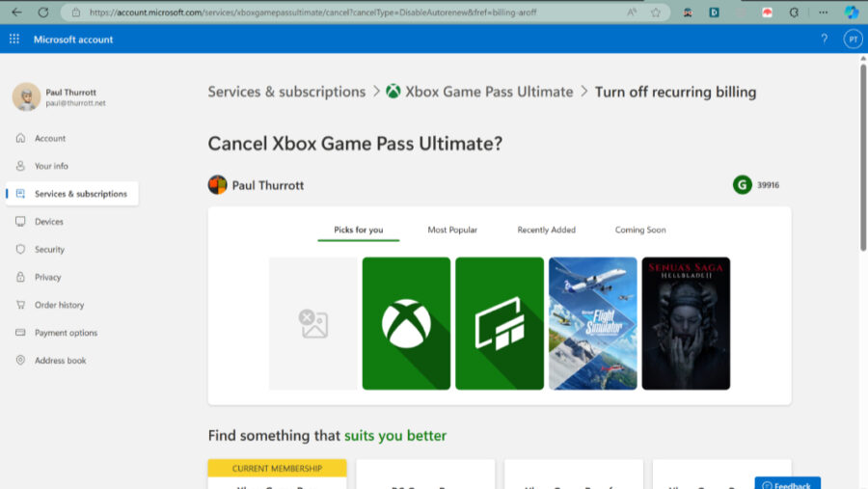Click the browser back arrow

click(x=16, y=13)
